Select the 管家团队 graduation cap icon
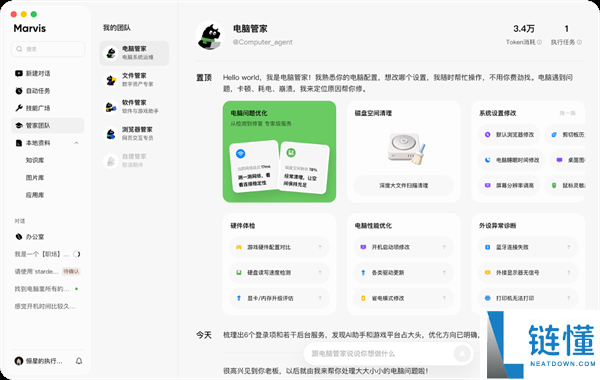The height and width of the screenshot is (380, 600). (x=19, y=126)
